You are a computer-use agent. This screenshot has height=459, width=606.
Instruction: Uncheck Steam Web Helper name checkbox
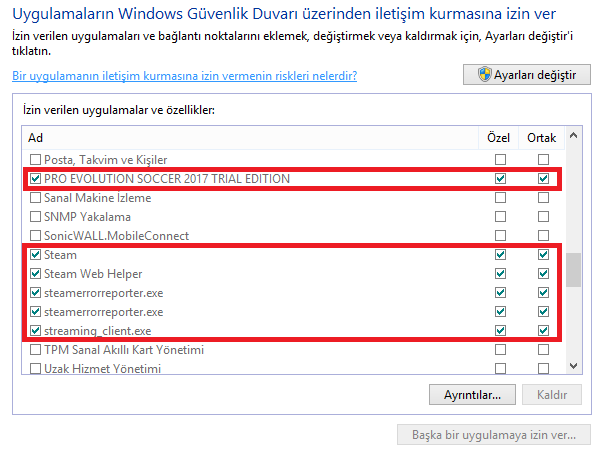35,274
